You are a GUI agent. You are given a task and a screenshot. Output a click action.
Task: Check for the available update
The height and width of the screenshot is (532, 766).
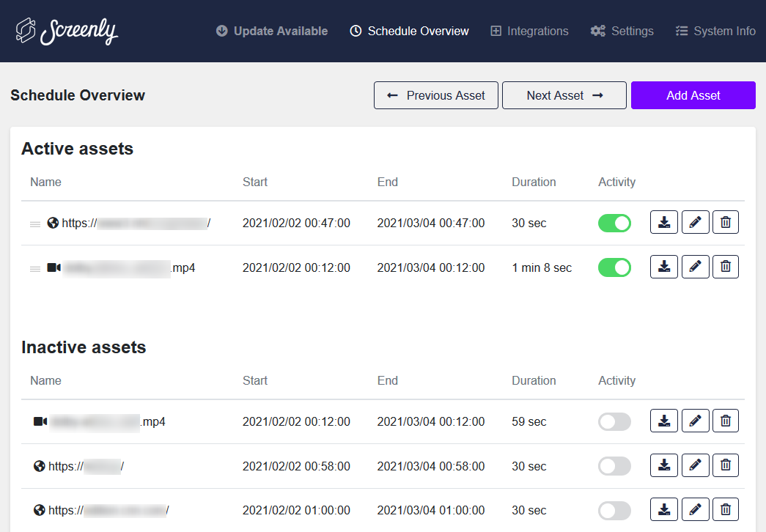tap(271, 31)
